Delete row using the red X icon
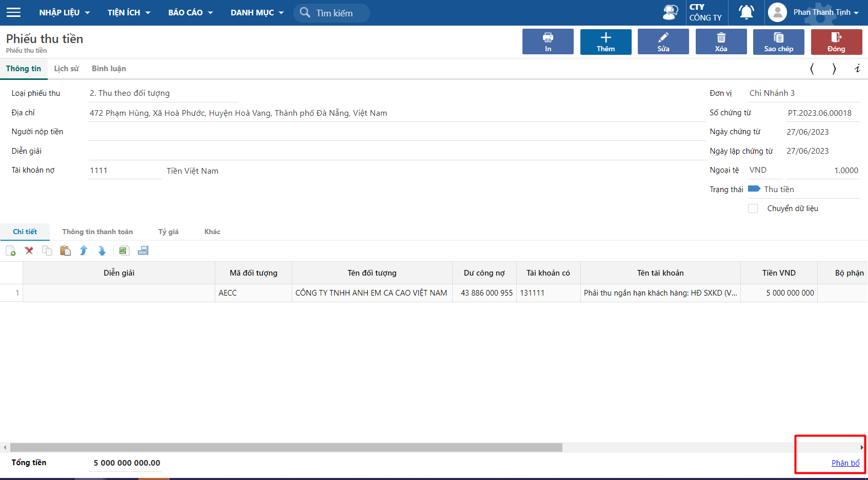The image size is (868, 480). pos(29,251)
